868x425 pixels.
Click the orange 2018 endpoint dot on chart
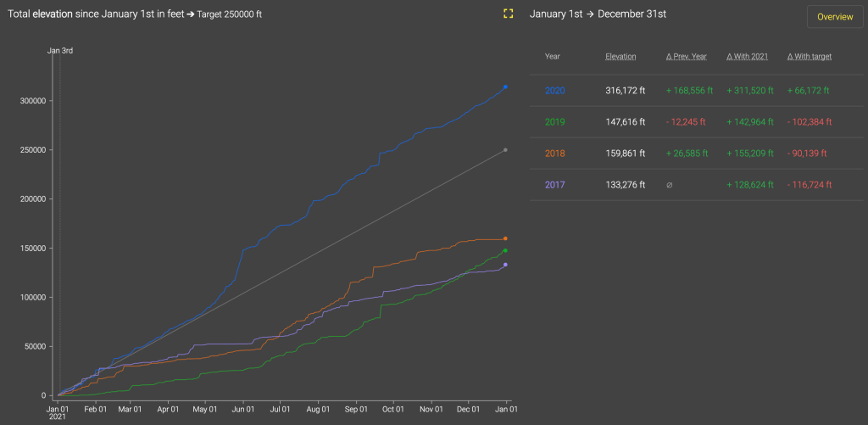pyautogui.click(x=505, y=238)
